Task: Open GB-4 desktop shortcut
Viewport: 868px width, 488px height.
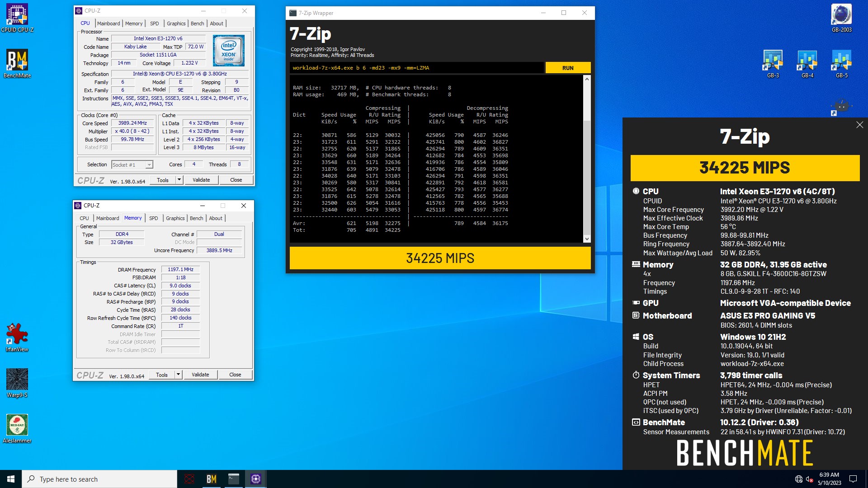Action: 807,64
